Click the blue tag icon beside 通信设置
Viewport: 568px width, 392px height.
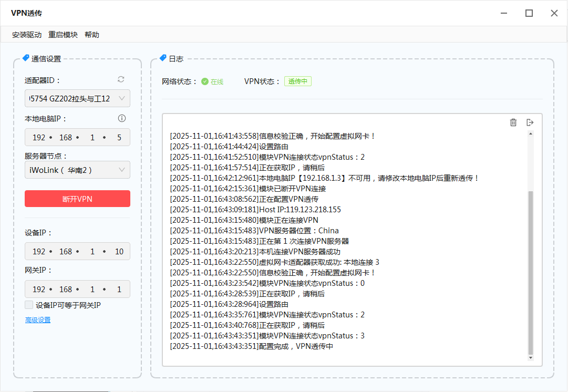tap(26, 58)
